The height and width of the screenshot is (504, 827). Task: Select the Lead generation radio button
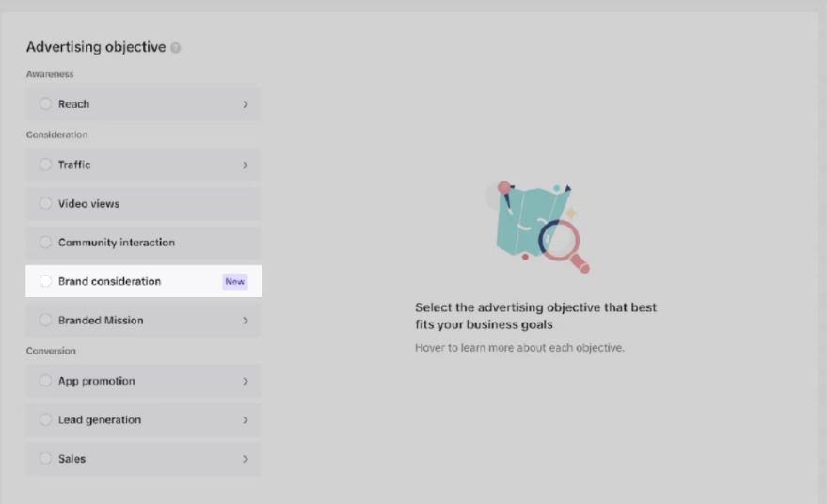[46, 420]
